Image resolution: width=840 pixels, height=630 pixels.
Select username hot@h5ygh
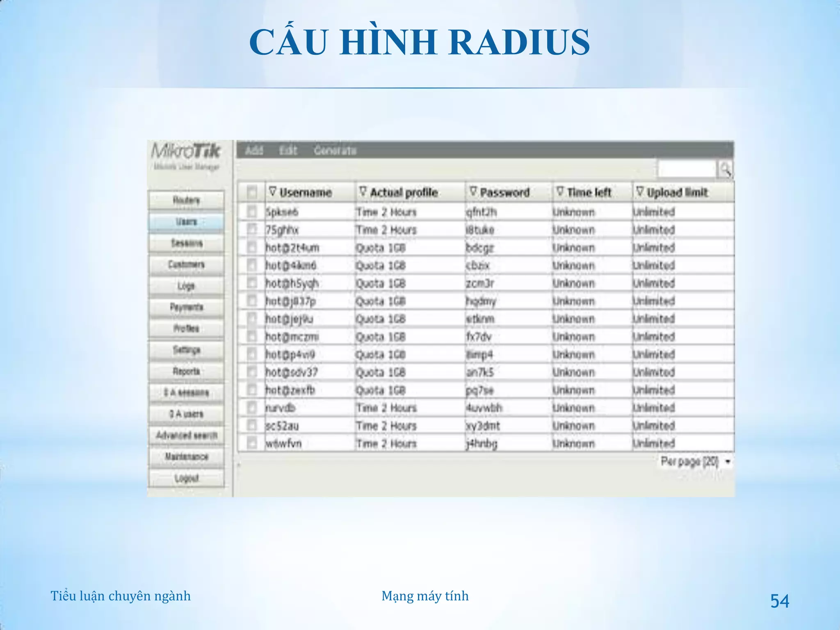(x=292, y=283)
